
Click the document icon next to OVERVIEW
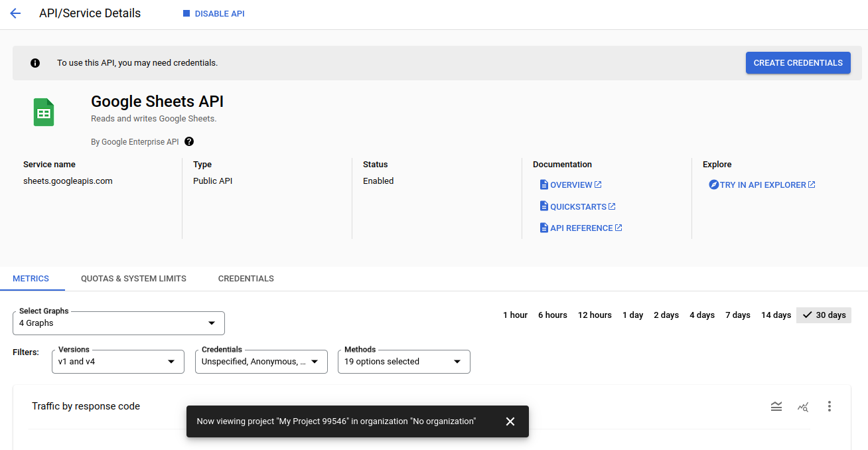coord(544,185)
